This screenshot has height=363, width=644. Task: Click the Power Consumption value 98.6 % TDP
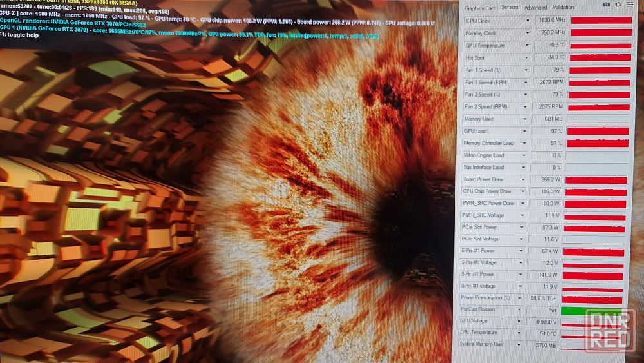[542, 298]
